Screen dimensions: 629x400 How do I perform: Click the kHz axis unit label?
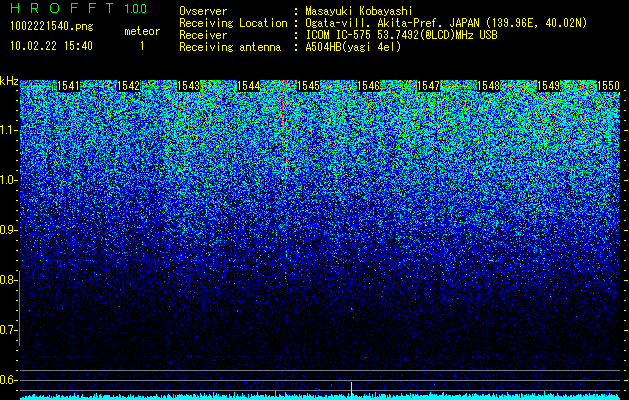point(9,81)
